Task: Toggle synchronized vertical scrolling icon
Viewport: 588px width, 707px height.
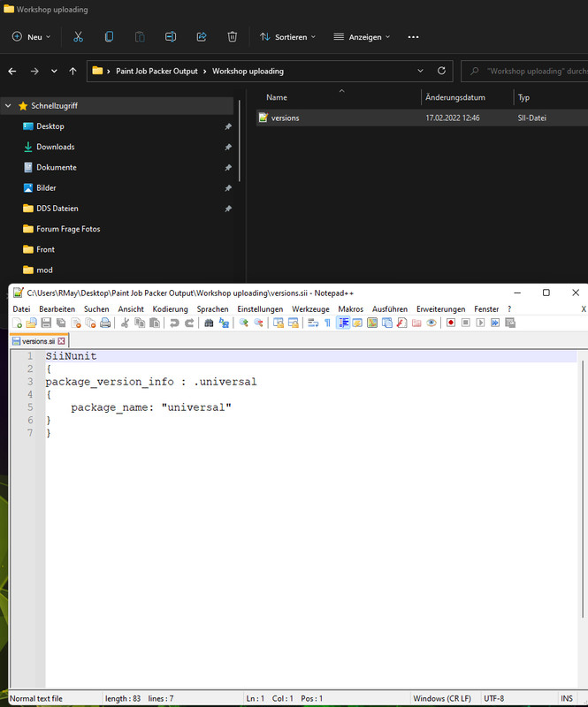Action: tap(279, 323)
